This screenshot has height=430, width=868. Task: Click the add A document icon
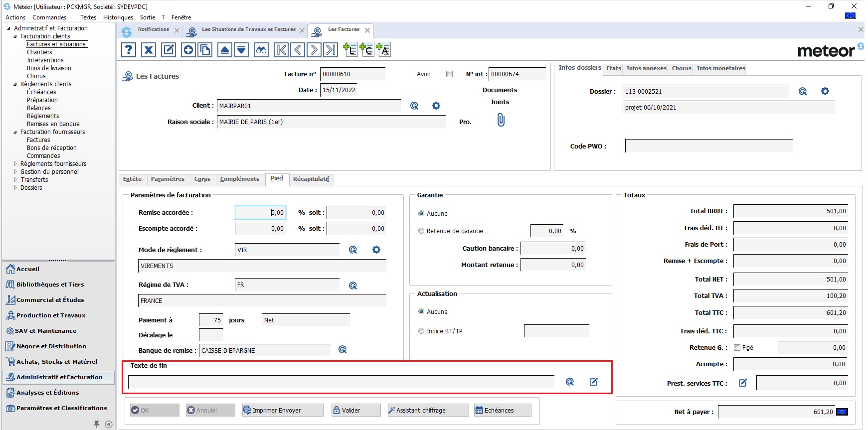pos(383,49)
